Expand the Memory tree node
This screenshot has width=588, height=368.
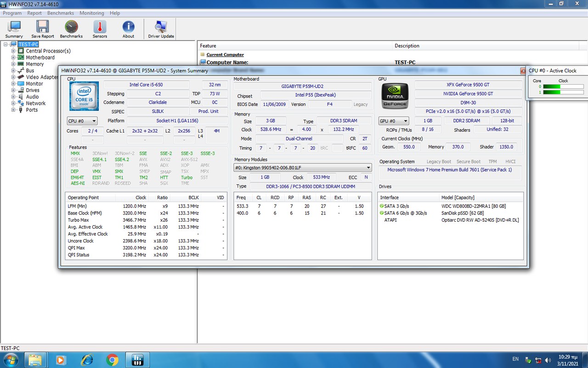pos(13,64)
